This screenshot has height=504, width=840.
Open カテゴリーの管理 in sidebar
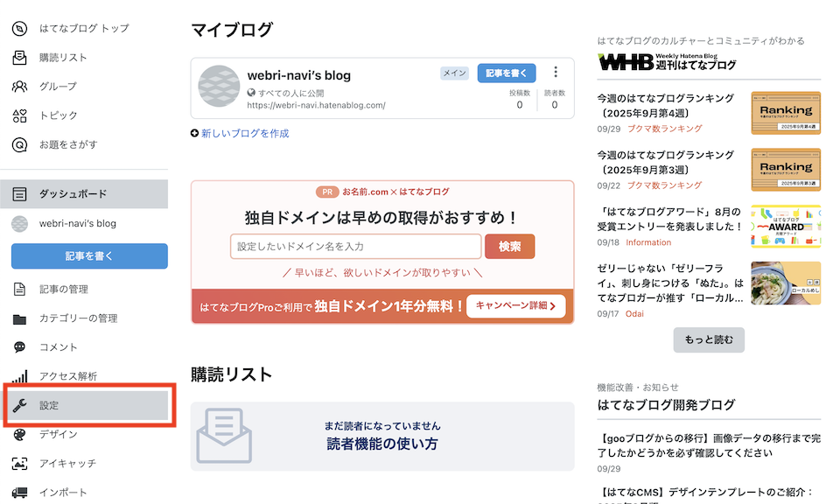78,318
